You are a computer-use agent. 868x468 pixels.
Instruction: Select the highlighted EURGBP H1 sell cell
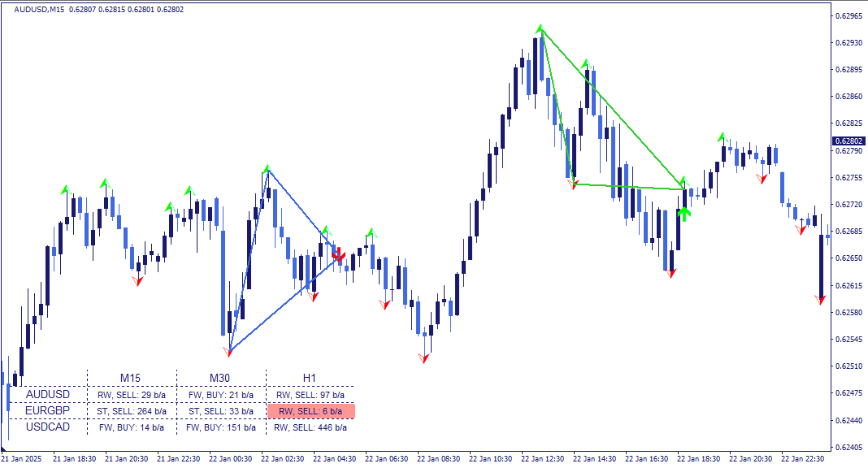(x=310, y=411)
